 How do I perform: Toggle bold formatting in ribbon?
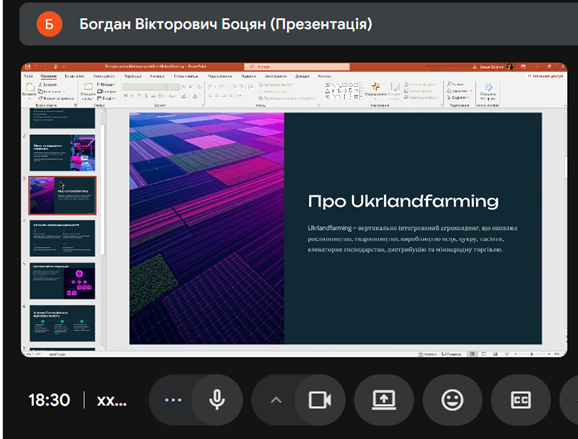click(126, 96)
